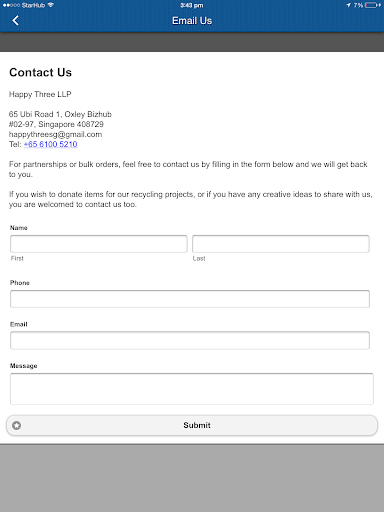Tap the Message field label
The width and height of the screenshot is (384, 512).
pyautogui.click(x=23, y=366)
